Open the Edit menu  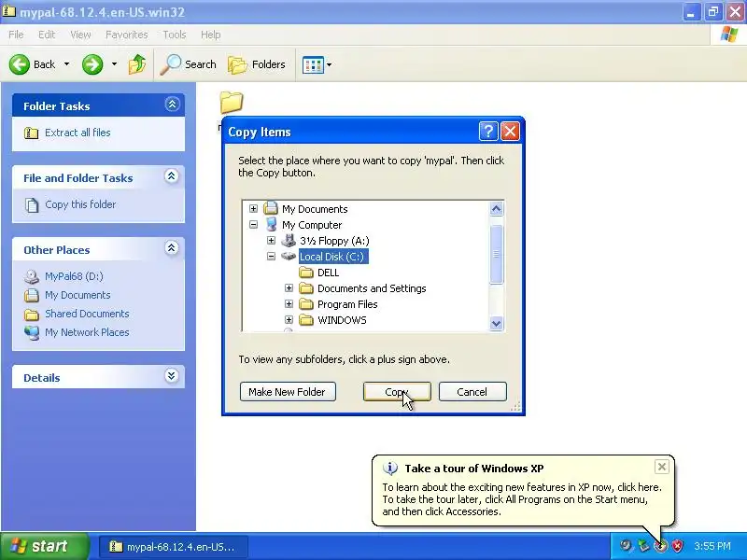[x=47, y=35]
